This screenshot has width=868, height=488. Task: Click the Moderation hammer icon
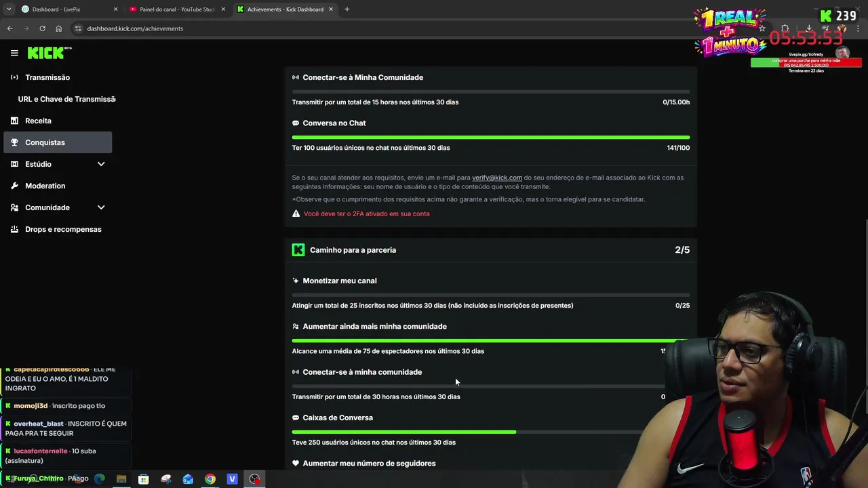coord(14,186)
